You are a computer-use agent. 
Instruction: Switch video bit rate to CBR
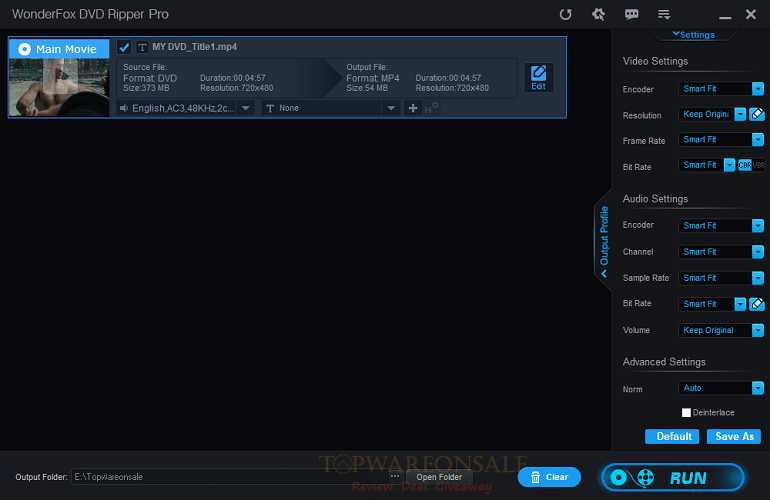pos(744,165)
